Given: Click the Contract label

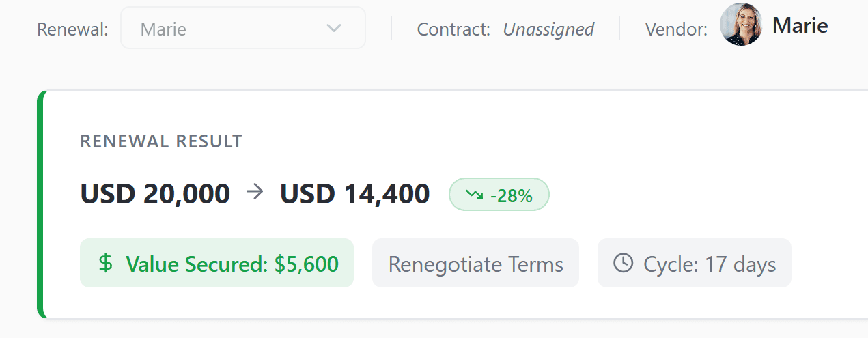Looking at the screenshot, I should (453, 29).
